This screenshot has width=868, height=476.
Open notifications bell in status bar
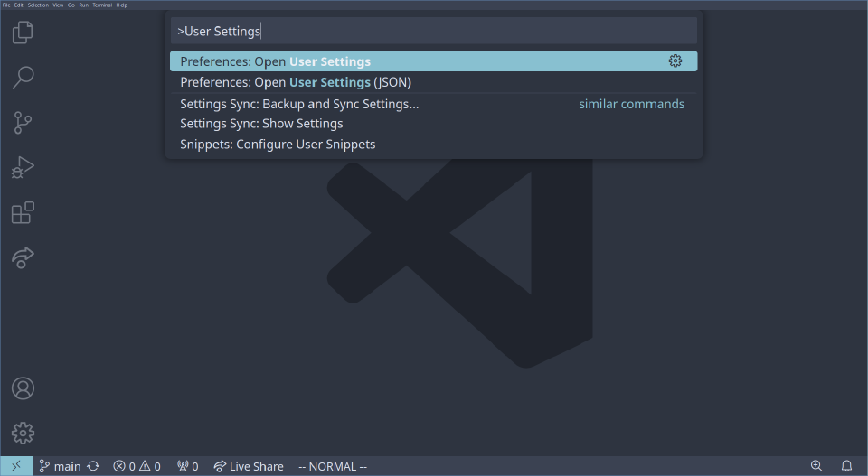click(846, 466)
